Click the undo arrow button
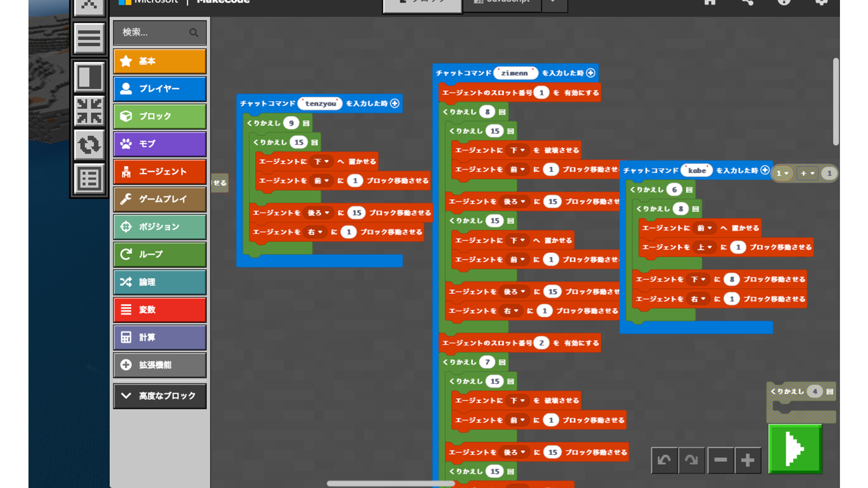868x488 pixels. coord(664,460)
